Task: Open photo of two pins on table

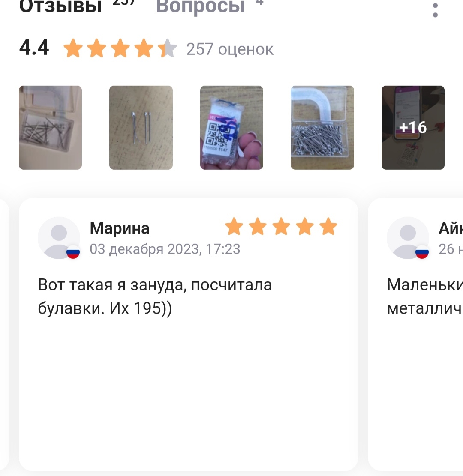Action: point(141,128)
